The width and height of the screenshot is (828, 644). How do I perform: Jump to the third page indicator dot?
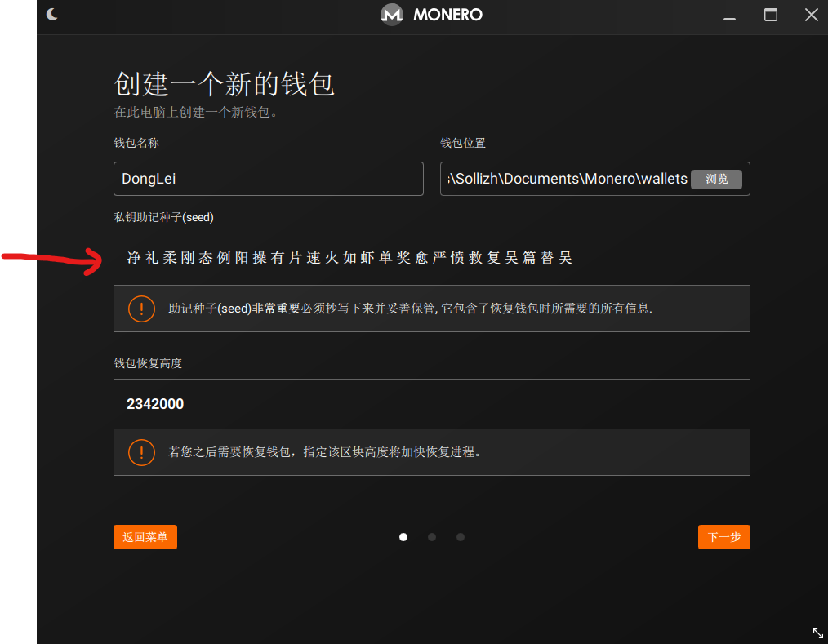tap(461, 537)
